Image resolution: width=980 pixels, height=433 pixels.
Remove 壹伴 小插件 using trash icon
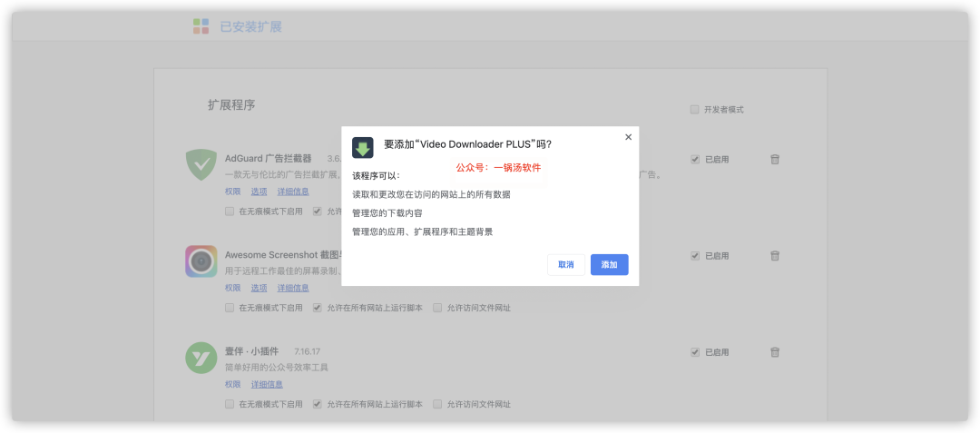coord(775,352)
